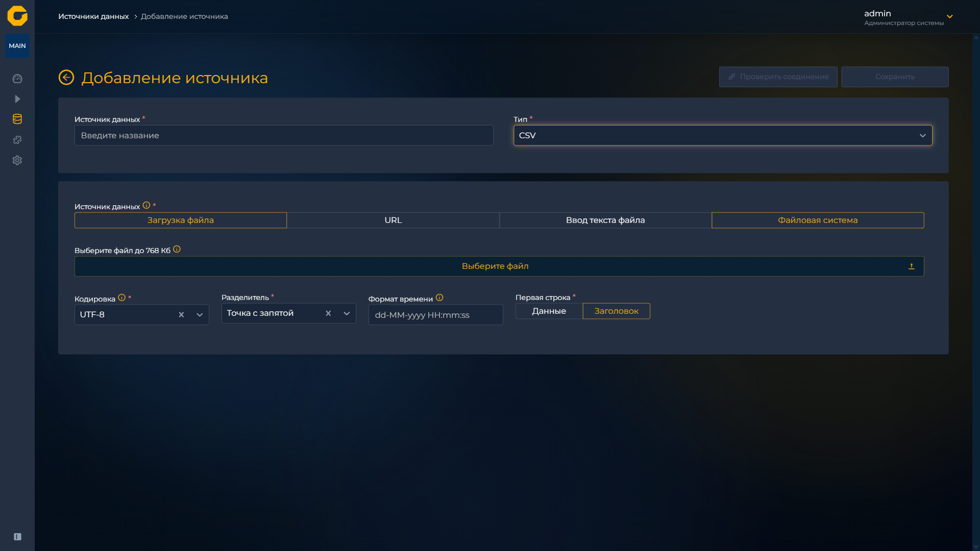
Task: Open the admin user menu chevron
Action: click(950, 16)
